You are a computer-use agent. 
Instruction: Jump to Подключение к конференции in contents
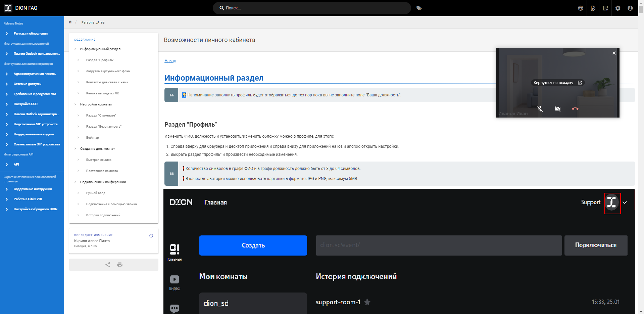click(103, 182)
